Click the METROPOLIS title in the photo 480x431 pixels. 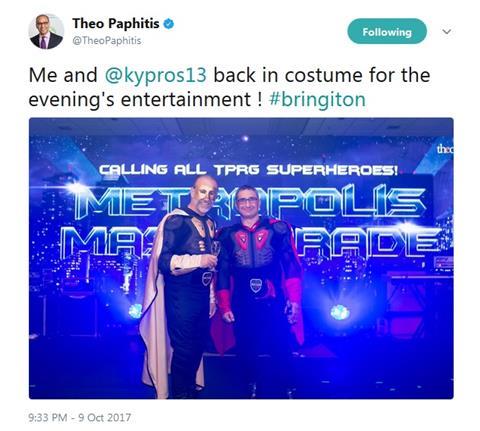point(248,203)
